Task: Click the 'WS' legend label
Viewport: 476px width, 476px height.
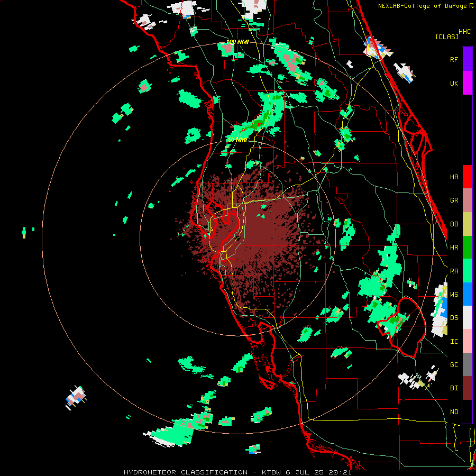Action: [454, 294]
